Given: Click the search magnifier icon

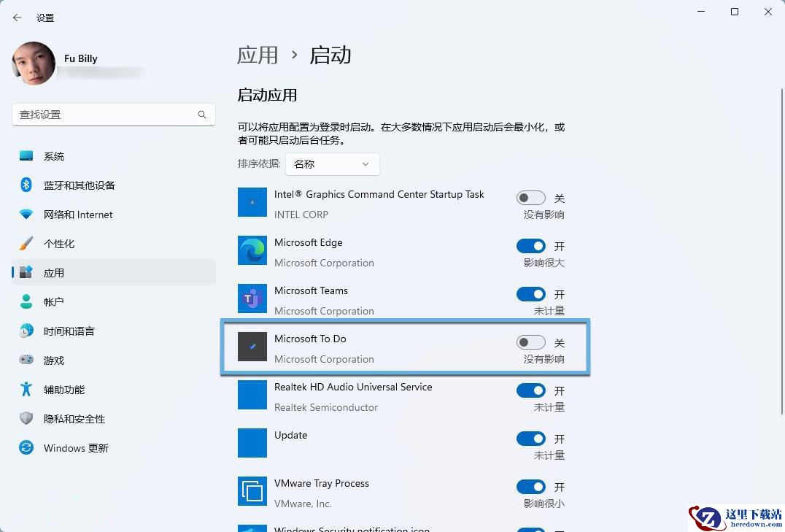Looking at the screenshot, I should [x=202, y=115].
